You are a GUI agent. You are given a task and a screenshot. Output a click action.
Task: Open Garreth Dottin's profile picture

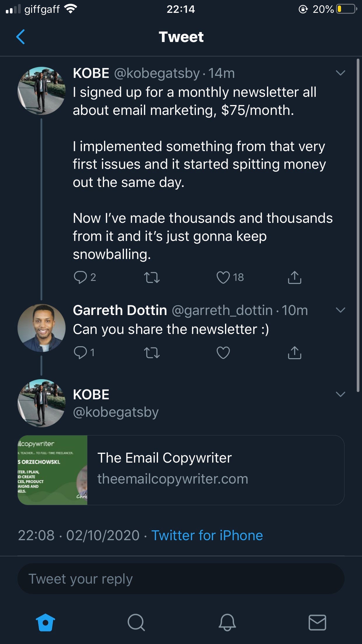coord(41,328)
